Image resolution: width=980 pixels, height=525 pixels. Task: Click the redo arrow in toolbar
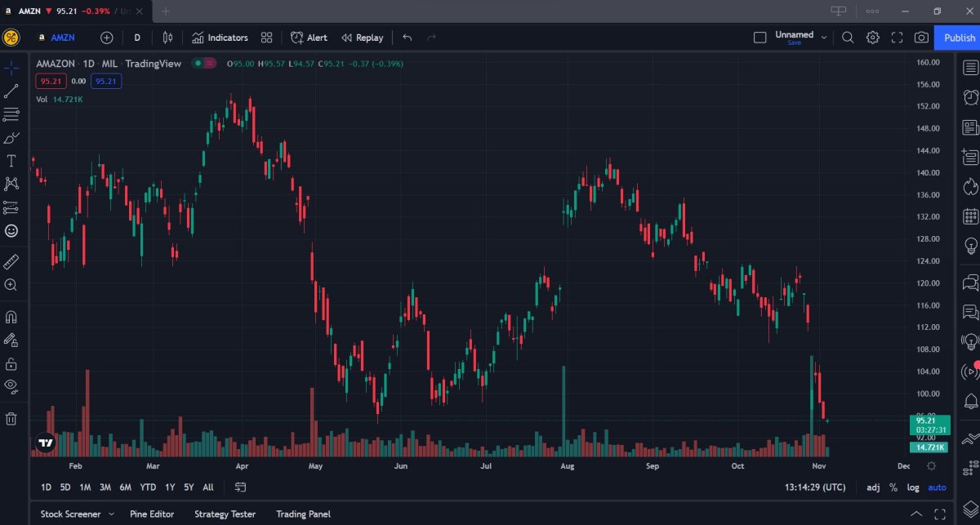coord(431,38)
